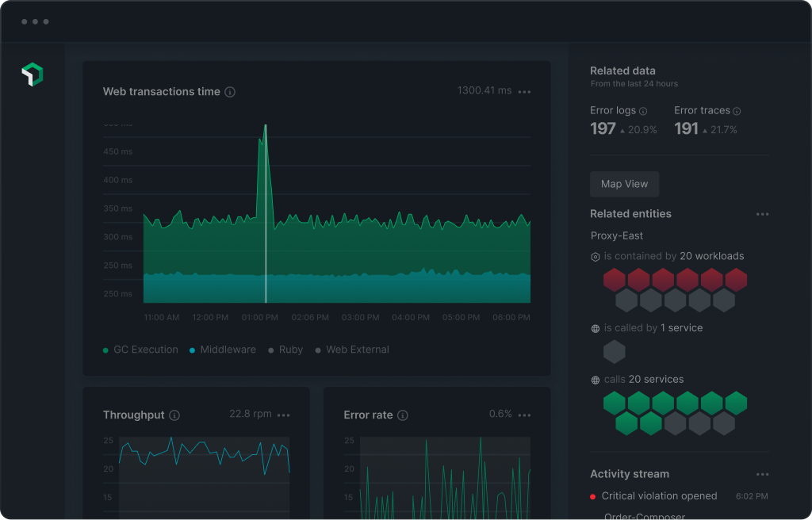The image size is (812, 520).
Task: Click info icon beside Error traces
Action: [737, 112]
